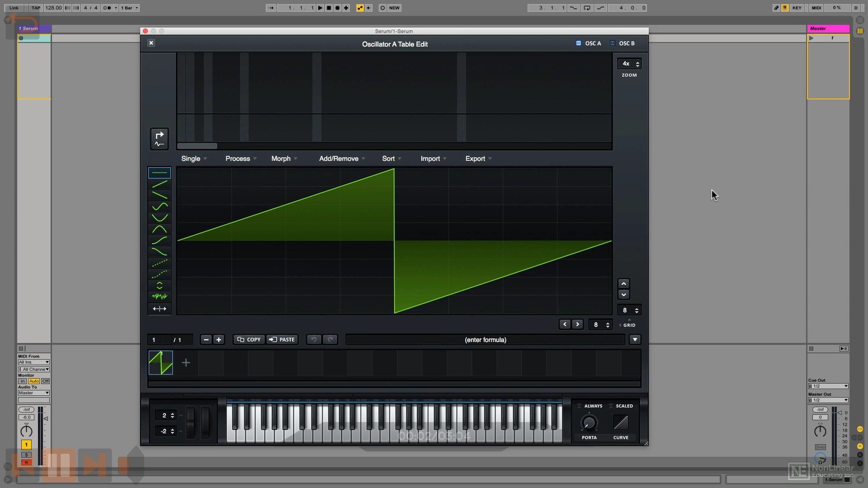Close the table editor with the X icon
The image size is (868, 488).
[151, 43]
